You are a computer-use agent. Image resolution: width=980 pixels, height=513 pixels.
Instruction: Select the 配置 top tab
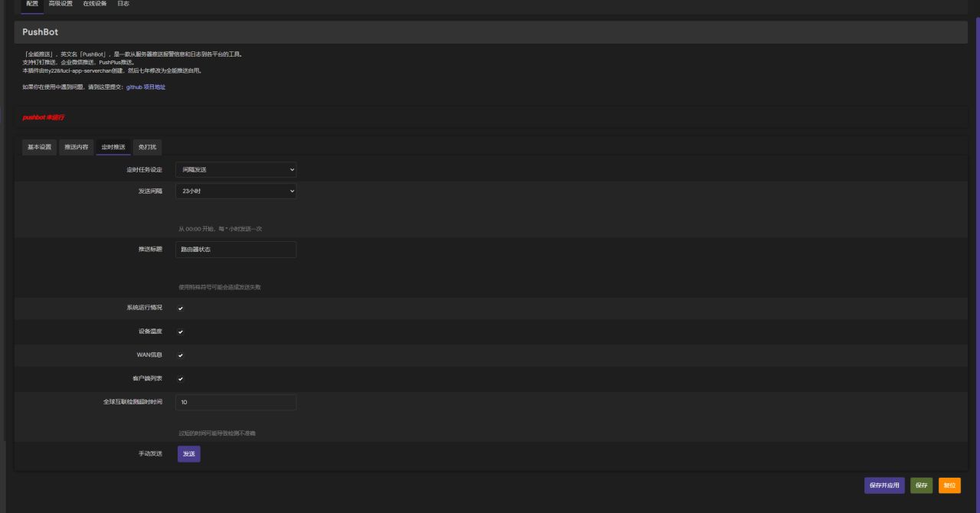pyautogui.click(x=32, y=4)
